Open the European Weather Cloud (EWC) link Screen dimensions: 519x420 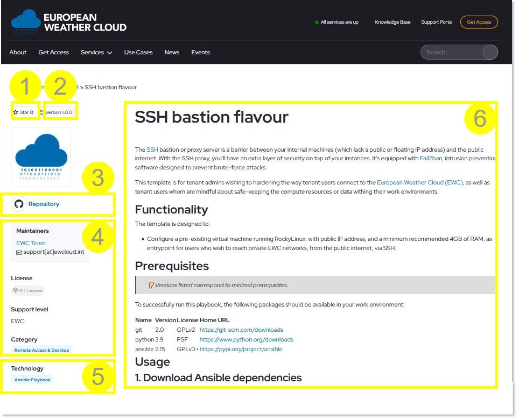coord(420,182)
